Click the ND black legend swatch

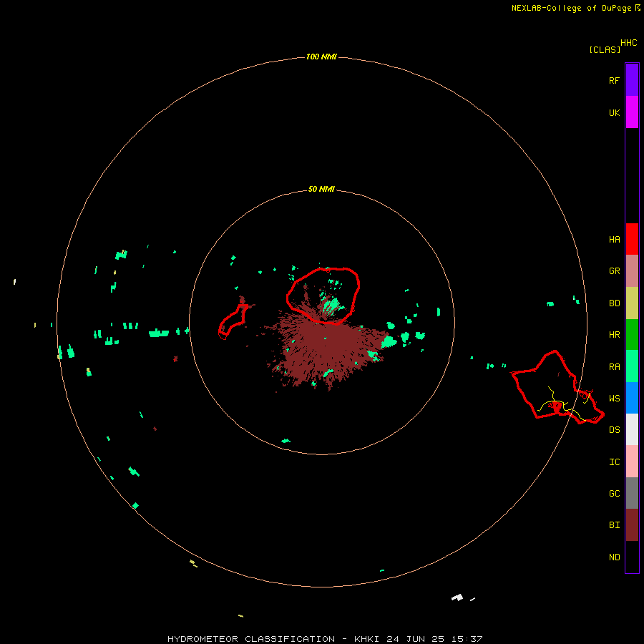(x=632, y=557)
